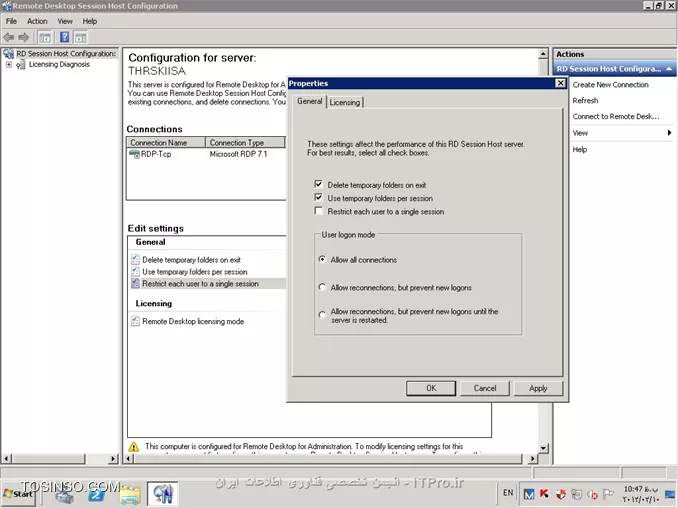Click Refresh in the Actions pane

[x=585, y=100]
